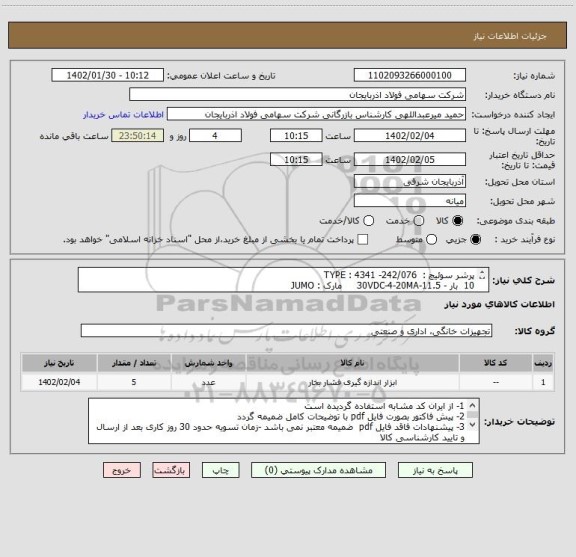
Task: Click the خروج exit button
Action: pos(122,470)
